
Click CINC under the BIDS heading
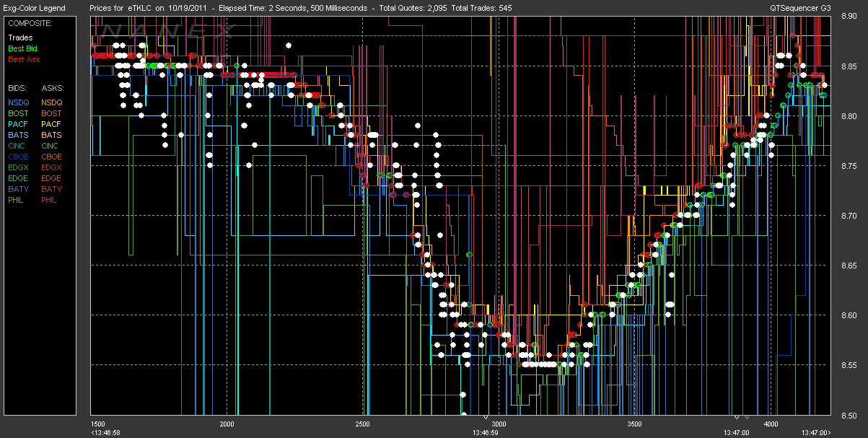(x=18, y=146)
